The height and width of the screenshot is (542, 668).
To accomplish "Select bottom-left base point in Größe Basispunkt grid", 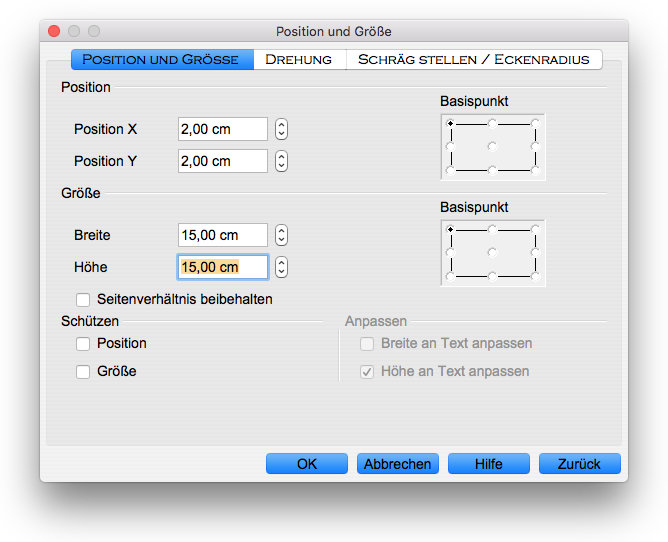I will point(450,275).
